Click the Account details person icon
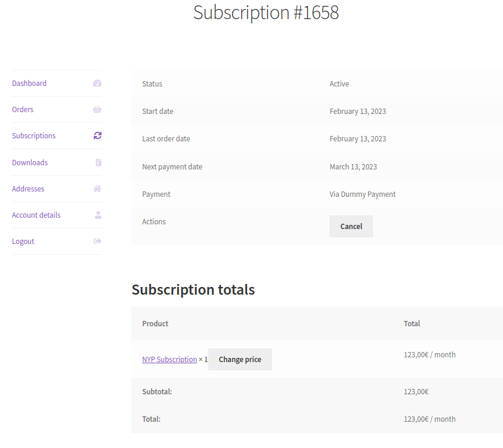503x448 pixels. [x=97, y=215]
